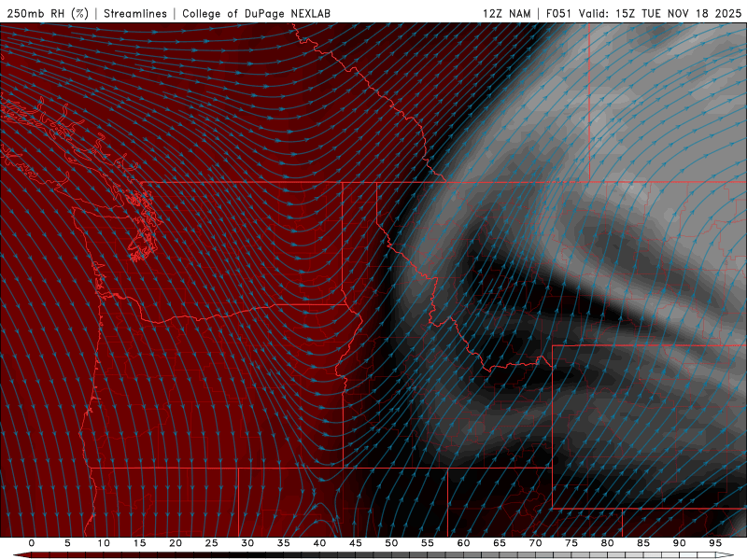This screenshot has width=747, height=560.
Task: Click the '70' colorbar scale label
Action: [x=535, y=543]
